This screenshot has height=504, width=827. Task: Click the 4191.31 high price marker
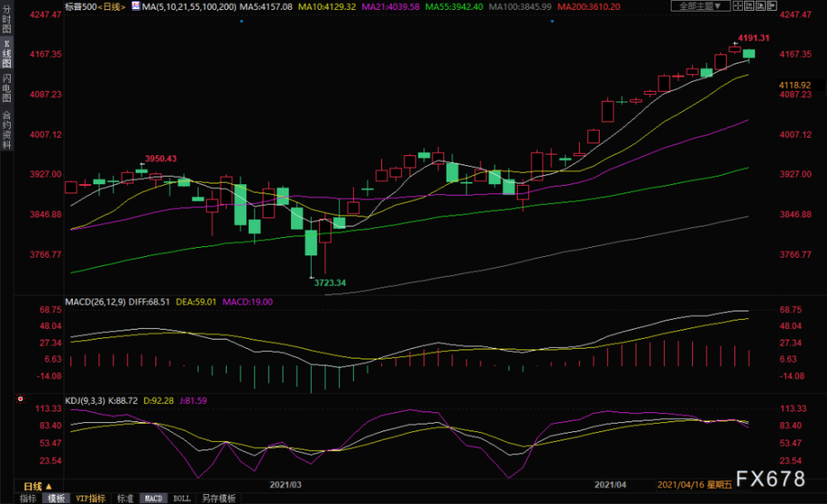[753, 38]
